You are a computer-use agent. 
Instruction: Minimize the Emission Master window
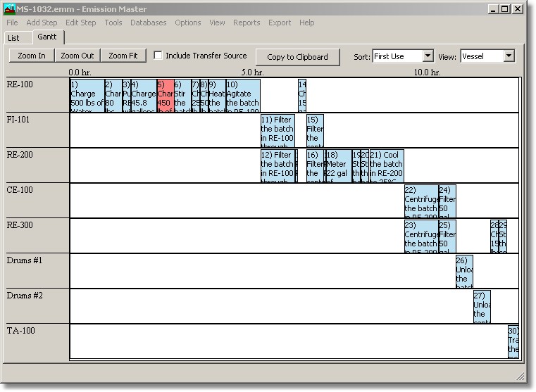493,9
